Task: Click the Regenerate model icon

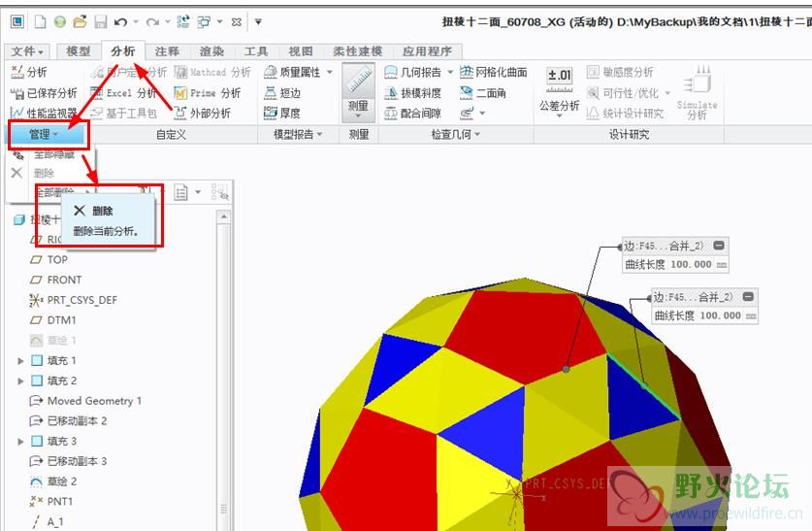Action: 183,21
